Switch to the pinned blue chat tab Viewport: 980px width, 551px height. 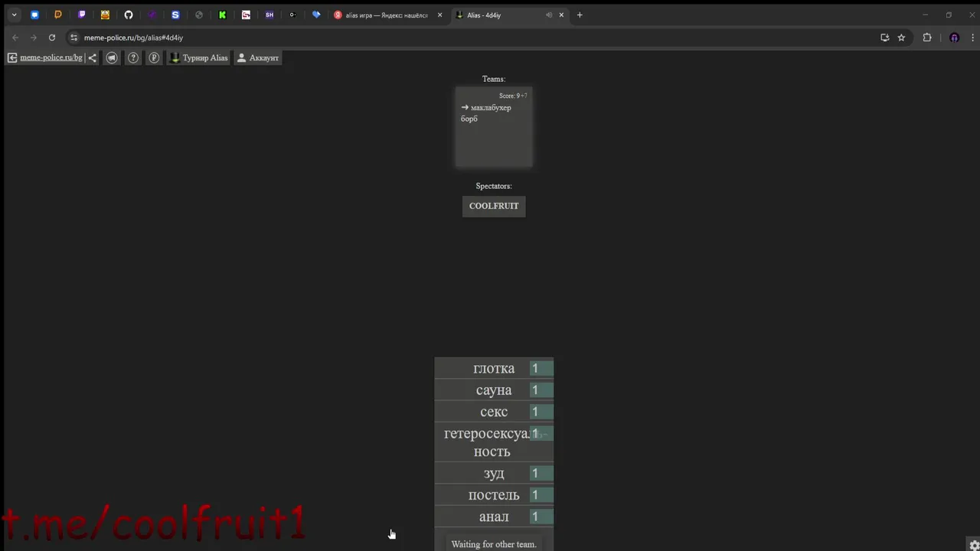coord(34,15)
